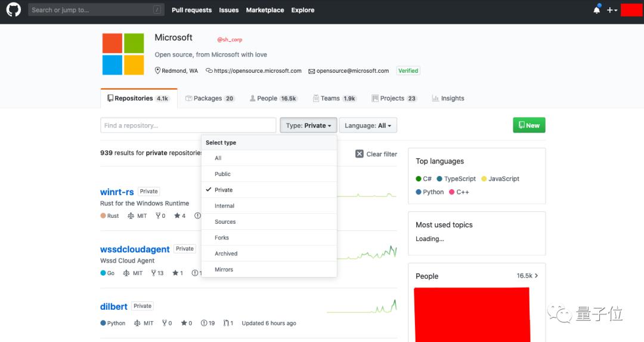Click wssdcloudagent forks count 13
The height and width of the screenshot is (342, 644).
point(157,273)
